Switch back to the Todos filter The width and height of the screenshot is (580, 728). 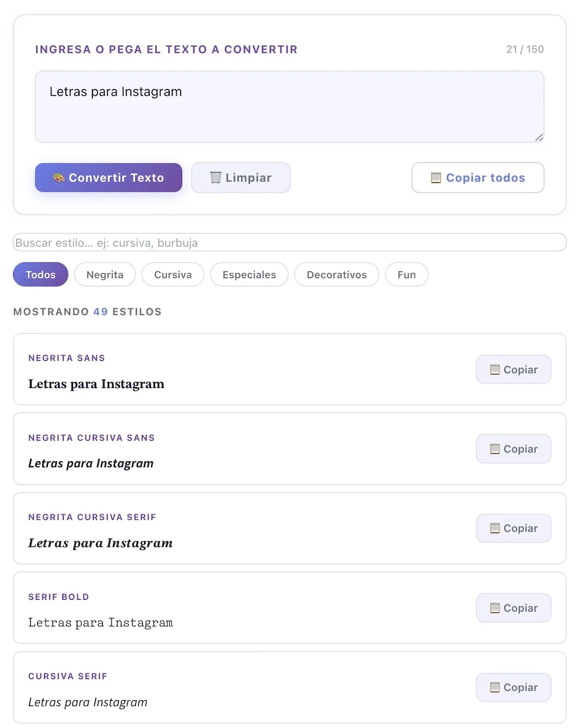click(40, 274)
